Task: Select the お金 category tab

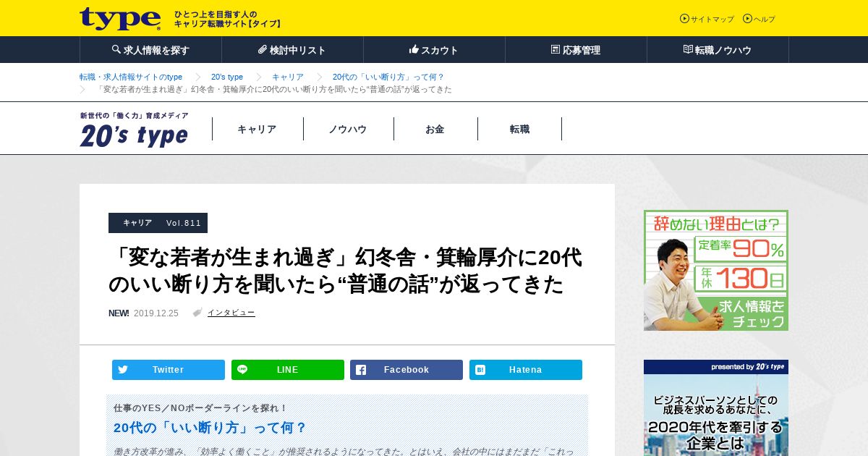Action: click(x=435, y=129)
